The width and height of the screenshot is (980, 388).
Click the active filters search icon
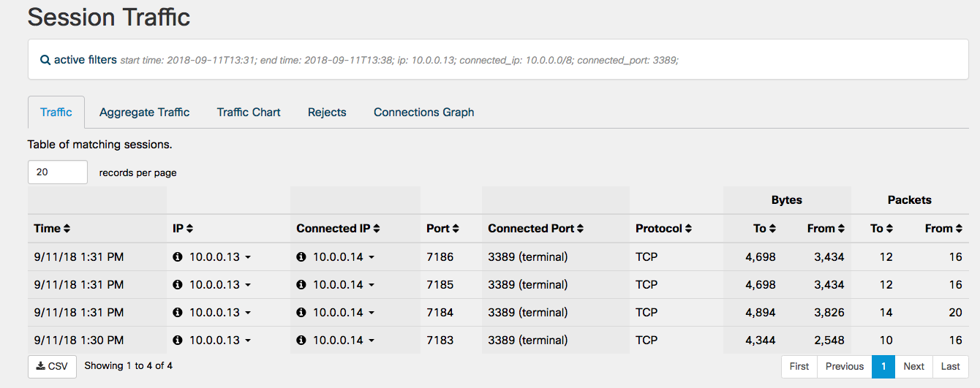pos(45,60)
